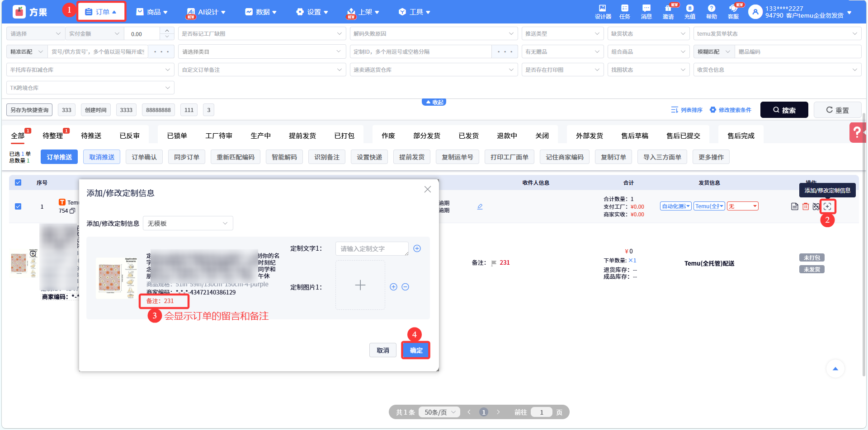This screenshot has height=430, width=868.
Task: Click the 取消 cancel button in dialog
Action: [382, 351]
